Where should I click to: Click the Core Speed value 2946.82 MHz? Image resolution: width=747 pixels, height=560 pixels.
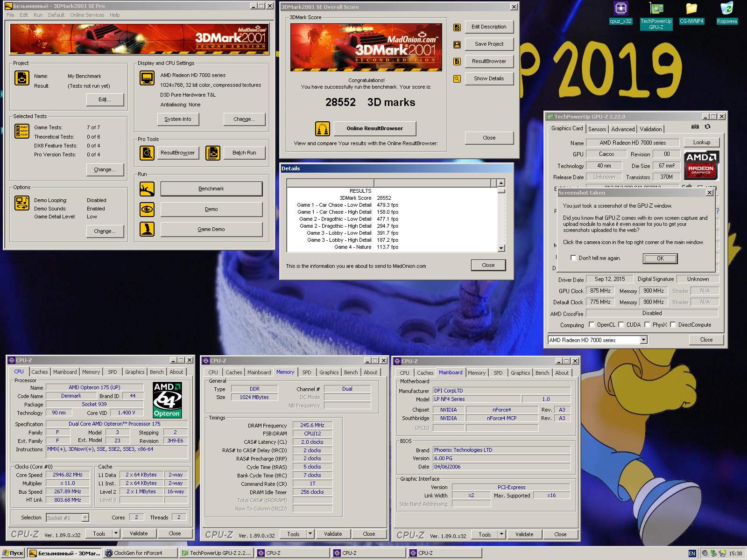coord(68,475)
